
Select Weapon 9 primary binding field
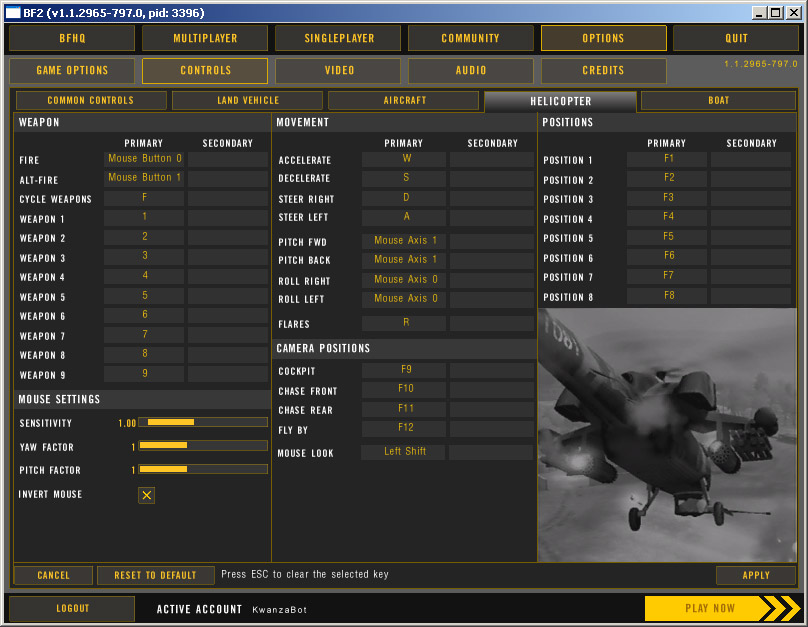tap(144, 374)
